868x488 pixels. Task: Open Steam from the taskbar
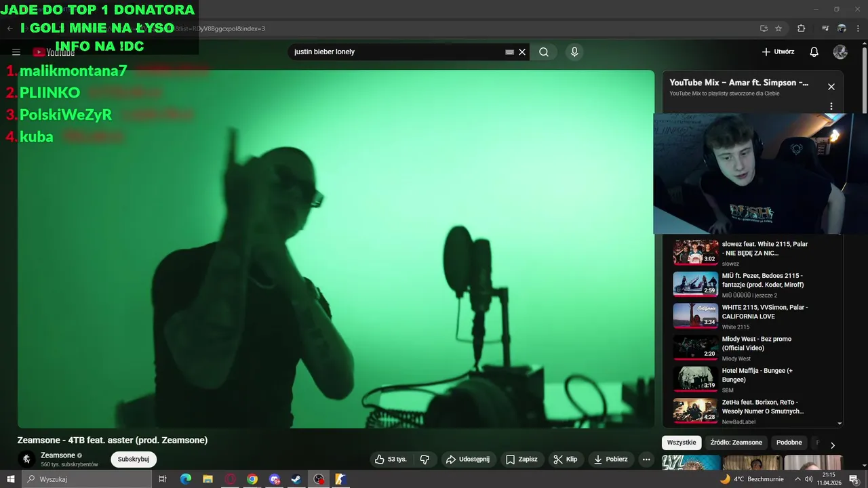(x=296, y=479)
